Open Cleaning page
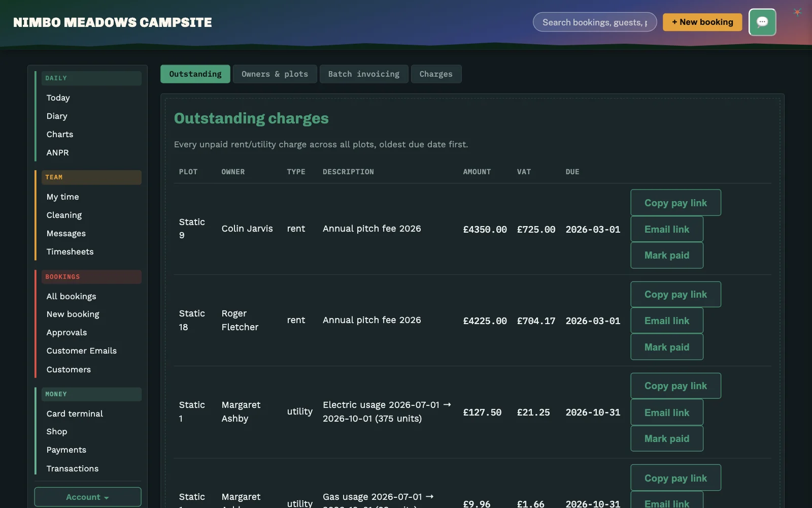The width and height of the screenshot is (812, 508). click(64, 215)
